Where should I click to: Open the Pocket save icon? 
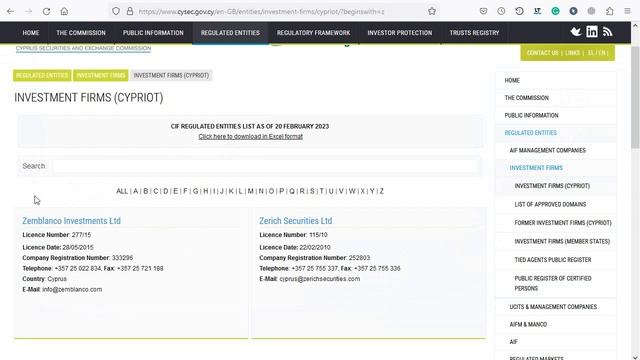483,11
